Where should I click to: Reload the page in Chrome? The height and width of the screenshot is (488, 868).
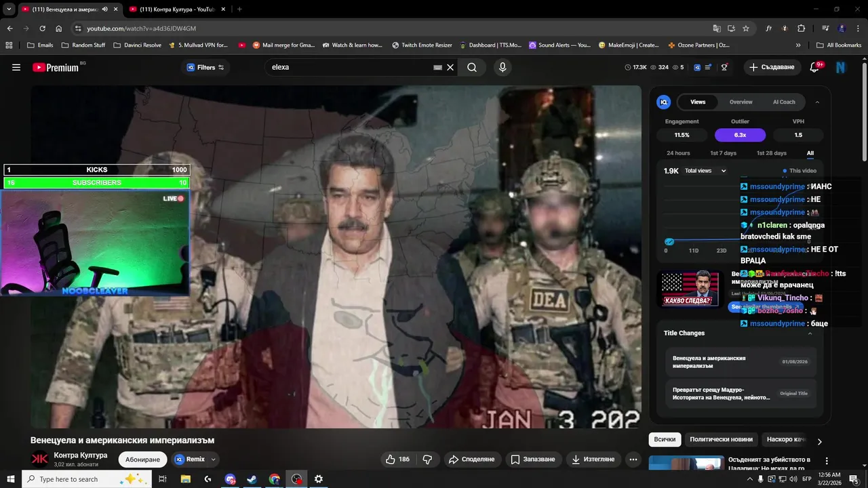pos(42,28)
